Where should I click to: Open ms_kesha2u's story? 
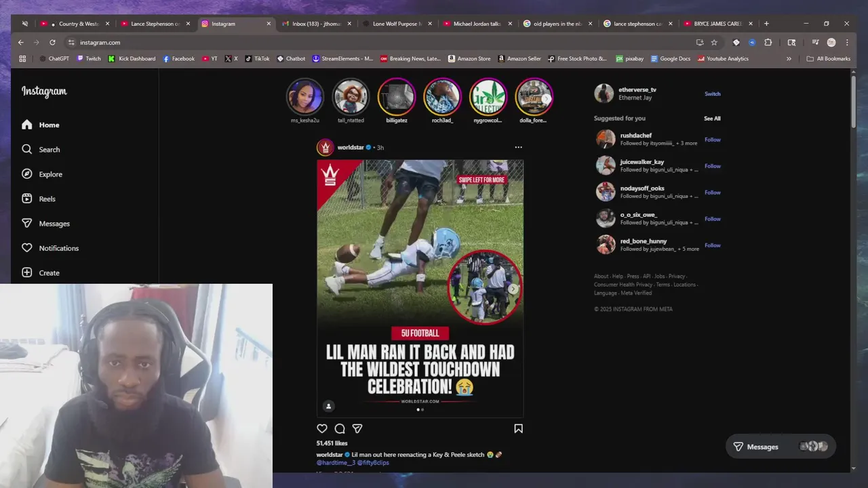(x=304, y=97)
